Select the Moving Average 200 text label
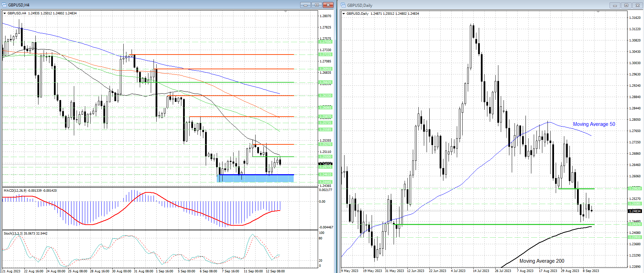 tap(542, 261)
